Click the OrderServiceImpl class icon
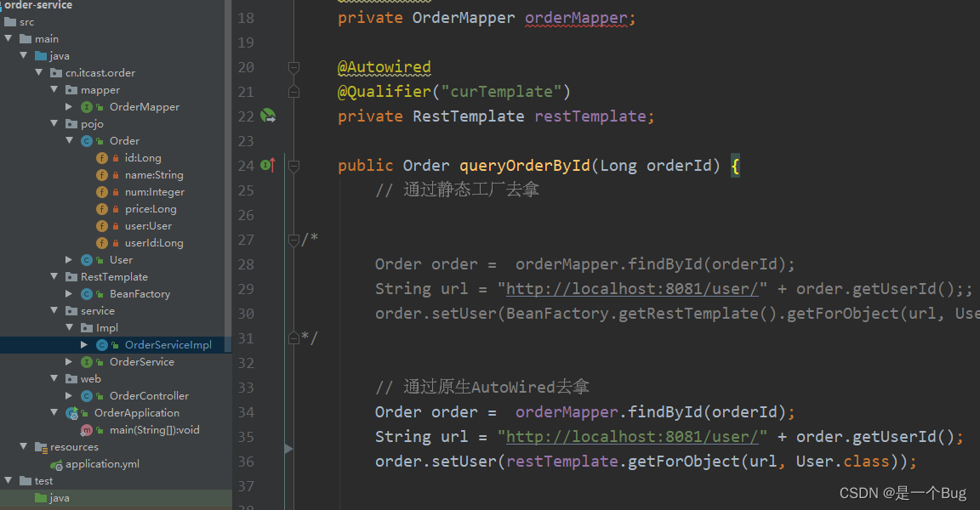This screenshot has width=980, height=510. coord(102,344)
